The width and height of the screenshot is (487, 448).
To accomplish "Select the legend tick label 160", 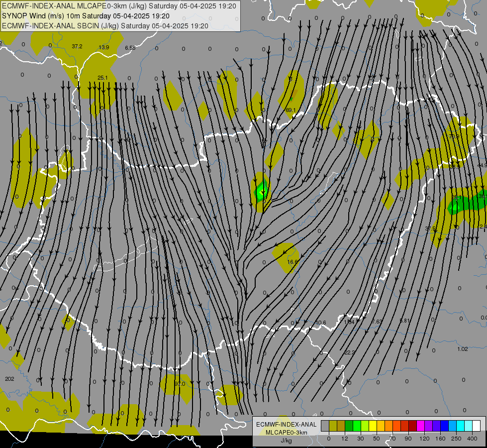I will (x=440, y=439).
